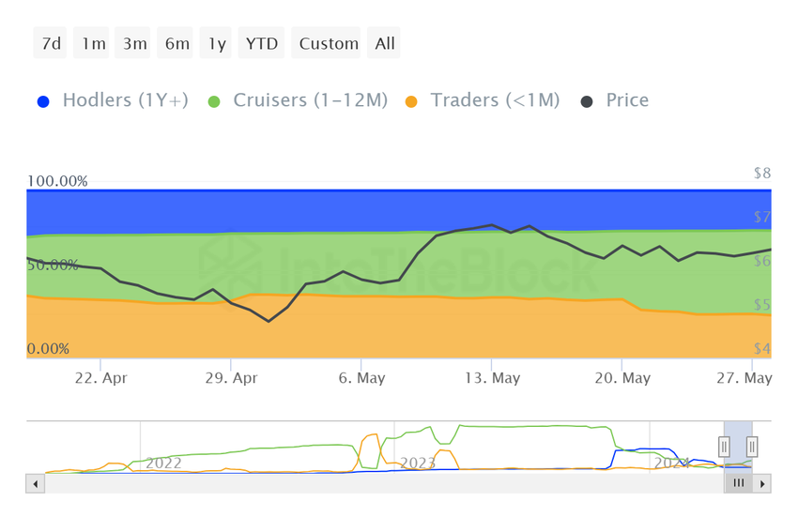
Task: Click the navigator scrollbar left arrow
Action: pyautogui.click(x=37, y=483)
